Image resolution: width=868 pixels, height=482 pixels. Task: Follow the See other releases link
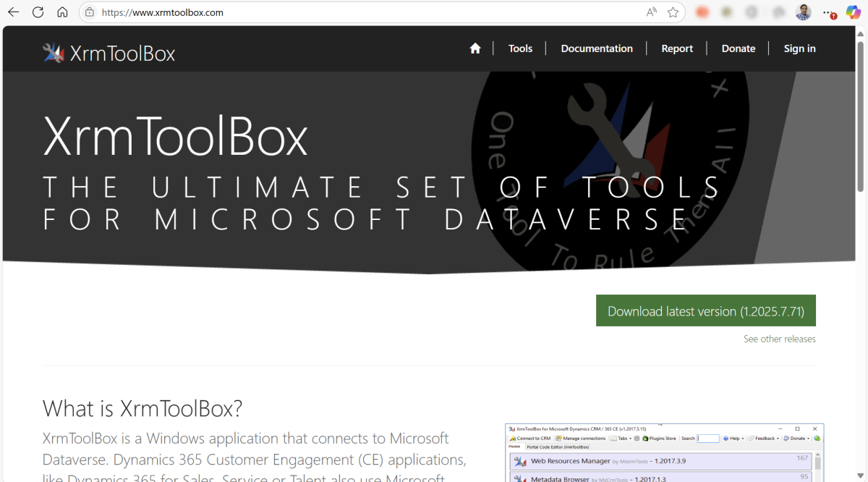(x=780, y=339)
